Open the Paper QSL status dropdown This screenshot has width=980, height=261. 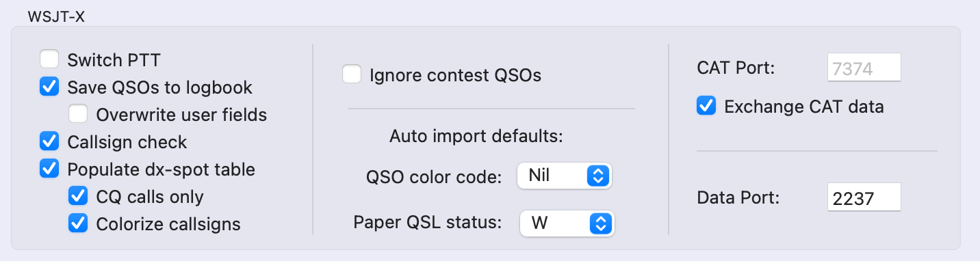(567, 223)
